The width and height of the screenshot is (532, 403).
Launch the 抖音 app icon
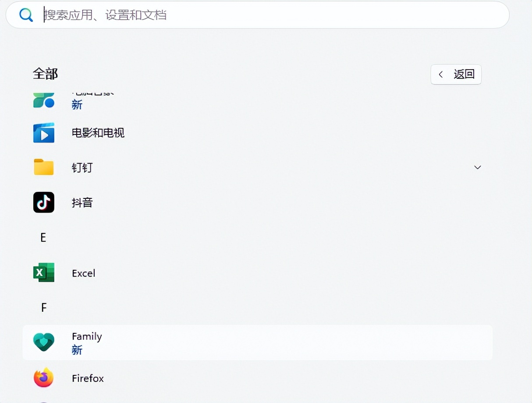coord(44,202)
